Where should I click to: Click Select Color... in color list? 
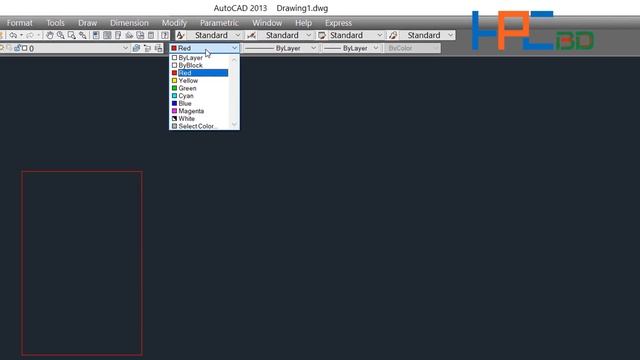tap(200, 126)
